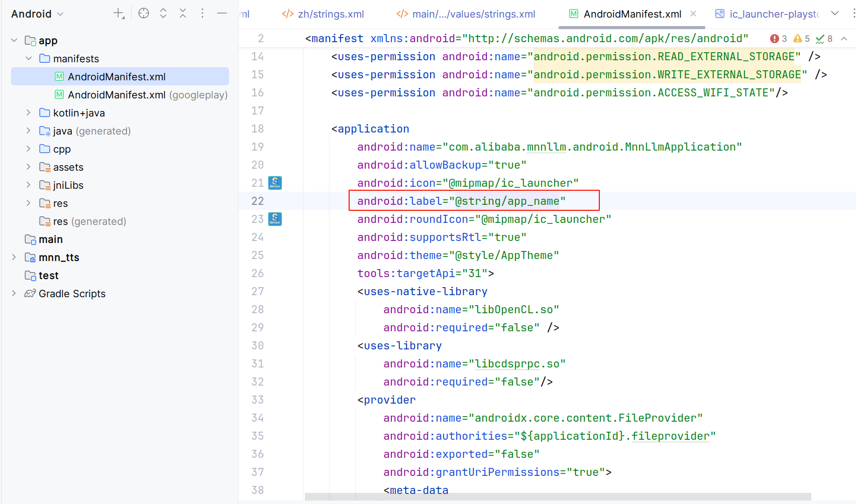Click libOpenCL.so on line 28
856x504 pixels.
pos(513,309)
